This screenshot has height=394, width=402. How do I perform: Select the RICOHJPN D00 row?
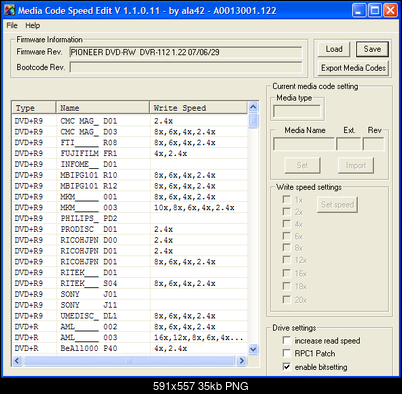click(130, 240)
